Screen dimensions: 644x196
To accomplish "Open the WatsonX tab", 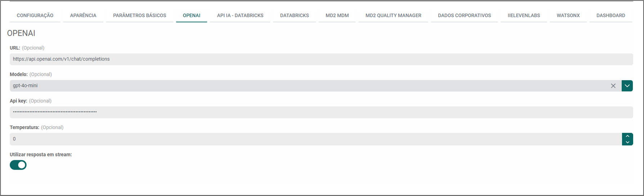I will (x=568, y=15).
